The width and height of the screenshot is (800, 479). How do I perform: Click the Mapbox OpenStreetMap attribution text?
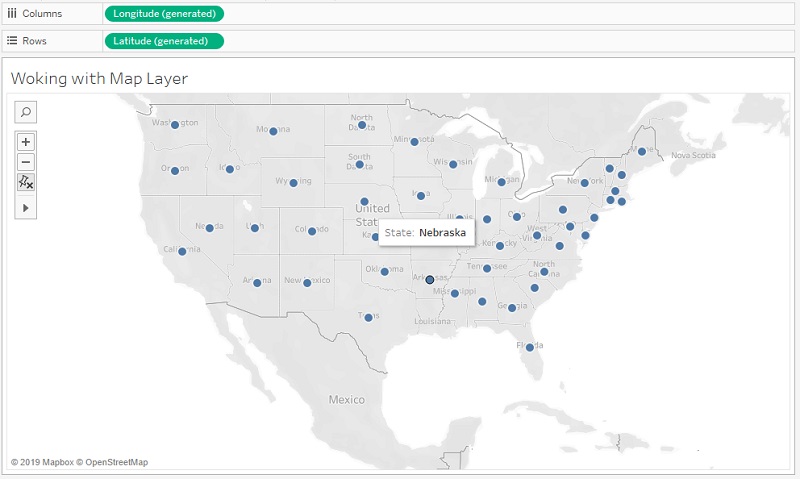[x=80, y=462]
